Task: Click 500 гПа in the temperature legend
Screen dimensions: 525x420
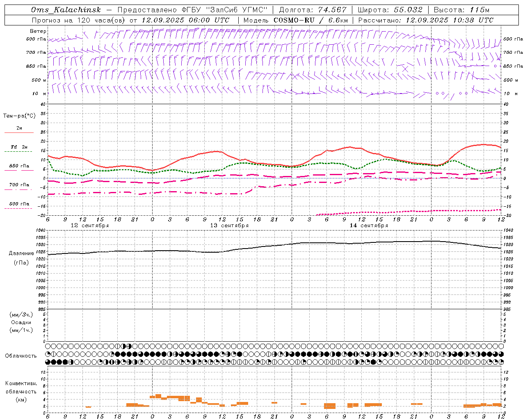Action: tap(19, 204)
